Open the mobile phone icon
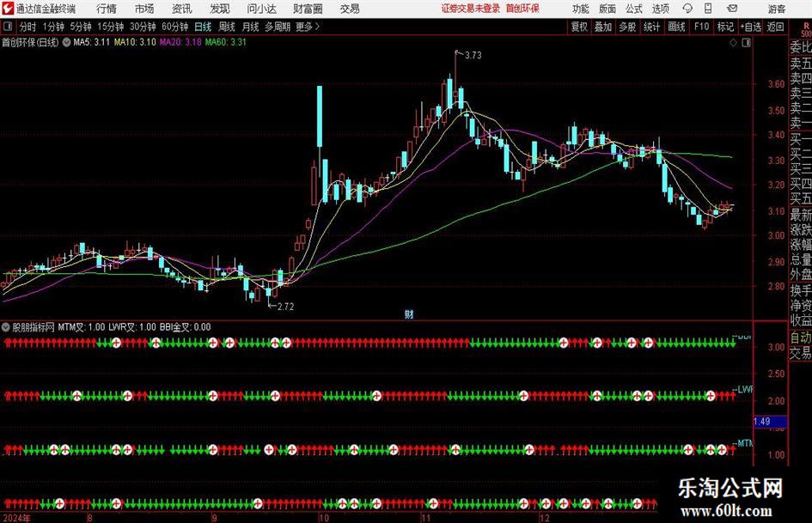This screenshot has height=523, width=812. pyautogui.click(x=708, y=9)
